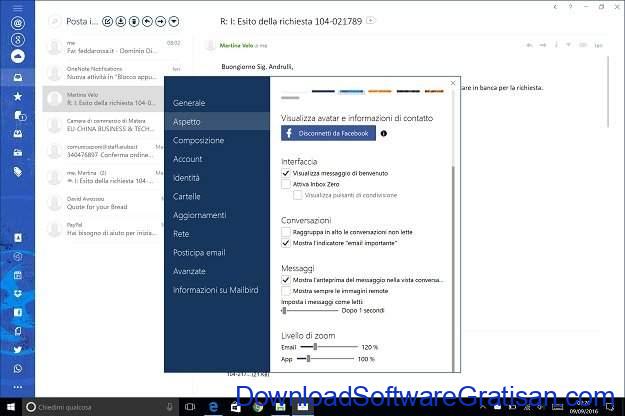Open the calendar app icon in sidebar

point(18,275)
